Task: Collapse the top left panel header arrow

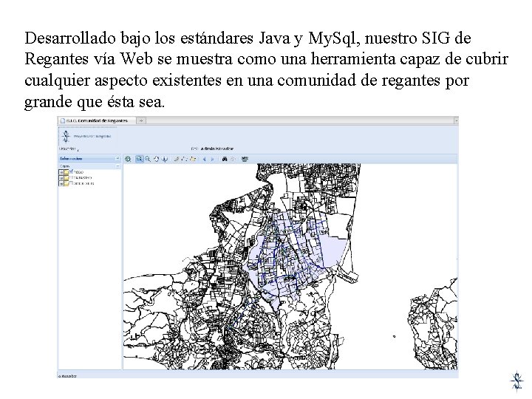Action: [x=117, y=158]
